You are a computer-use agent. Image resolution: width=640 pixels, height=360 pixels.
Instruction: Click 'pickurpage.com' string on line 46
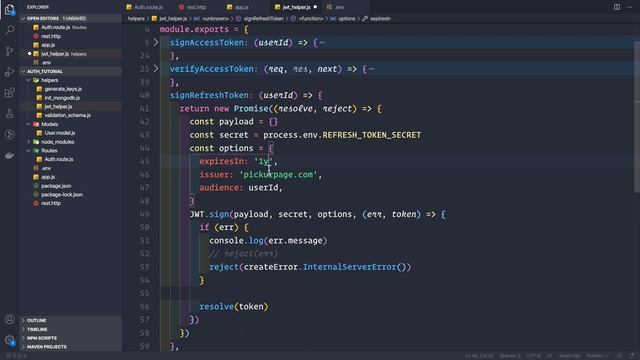pos(278,174)
